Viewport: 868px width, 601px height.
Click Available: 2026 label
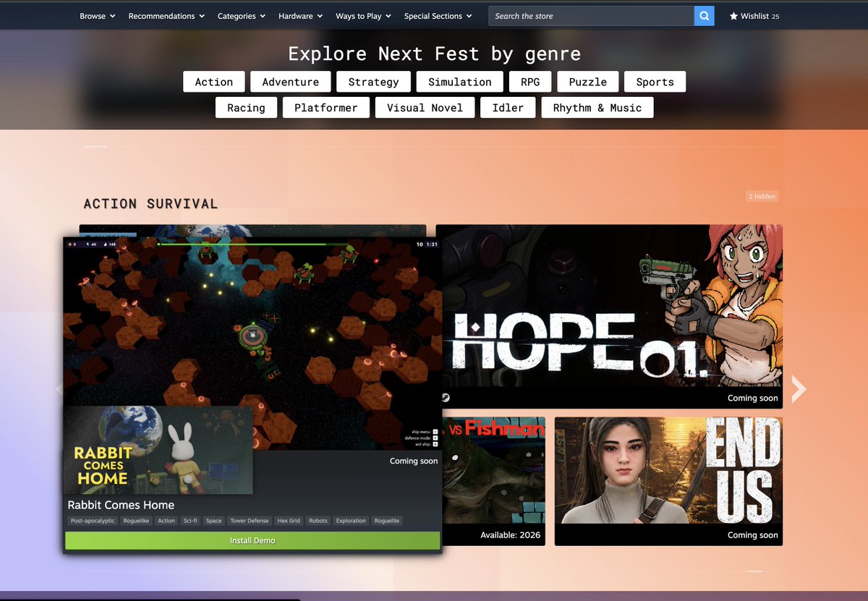coord(510,535)
